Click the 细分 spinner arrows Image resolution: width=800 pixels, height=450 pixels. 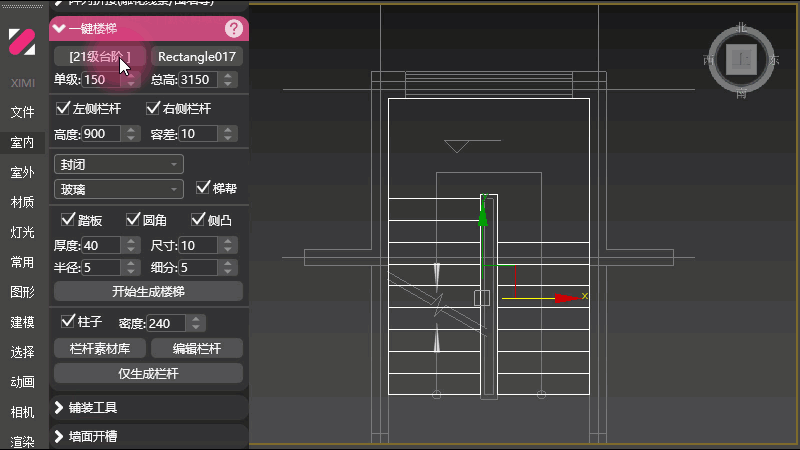click(x=228, y=267)
